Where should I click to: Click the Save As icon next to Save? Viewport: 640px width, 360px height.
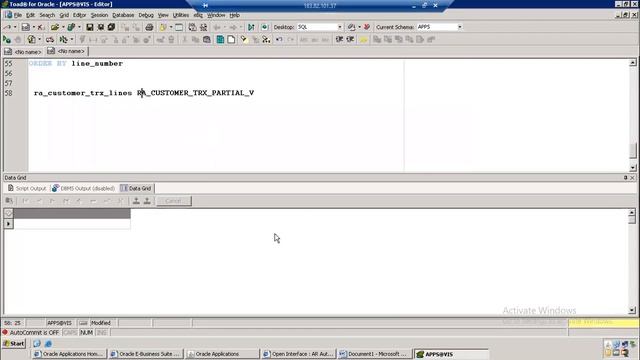[x=100, y=27]
